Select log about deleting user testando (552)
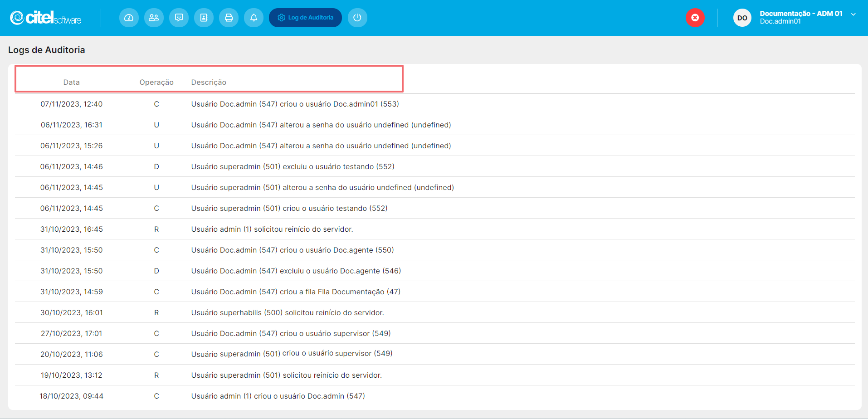Screen dimensions: 868x419 [293, 166]
